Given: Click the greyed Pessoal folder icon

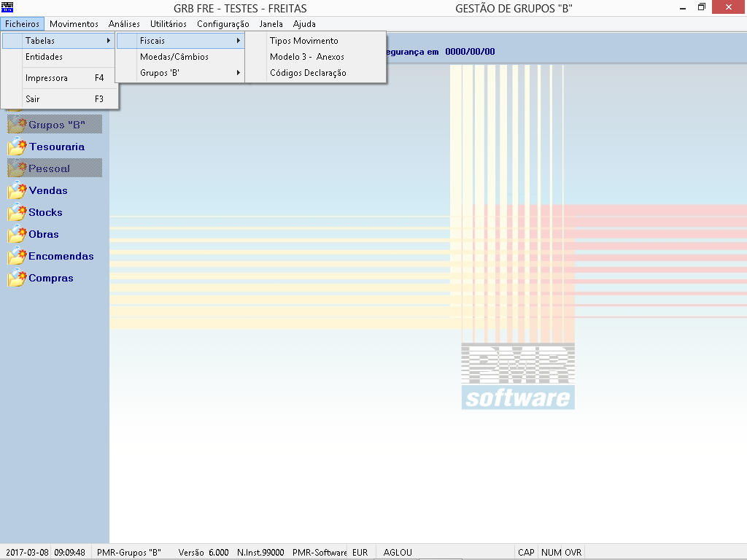Looking at the screenshot, I should point(18,168).
